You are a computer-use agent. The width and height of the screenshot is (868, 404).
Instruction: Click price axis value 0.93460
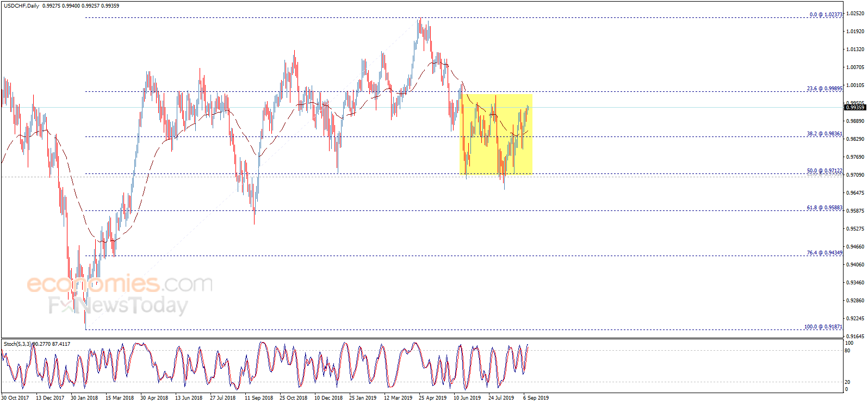(855, 283)
